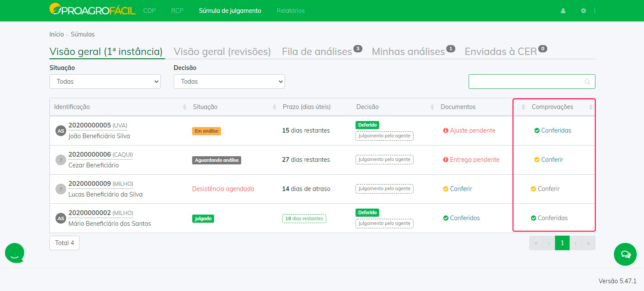Switch to Enviadas à CER tab
This screenshot has width=644, height=291.
tap(506, 52)
